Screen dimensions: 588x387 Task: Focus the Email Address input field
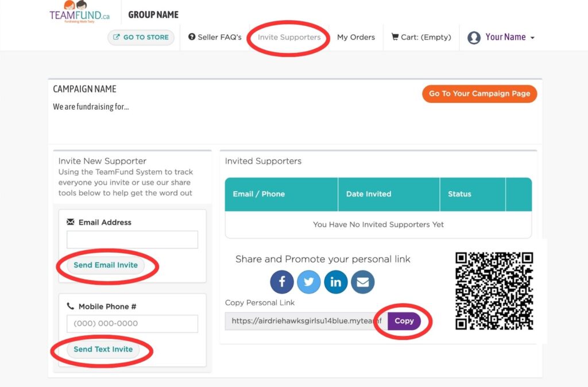[x=133, y=239]
